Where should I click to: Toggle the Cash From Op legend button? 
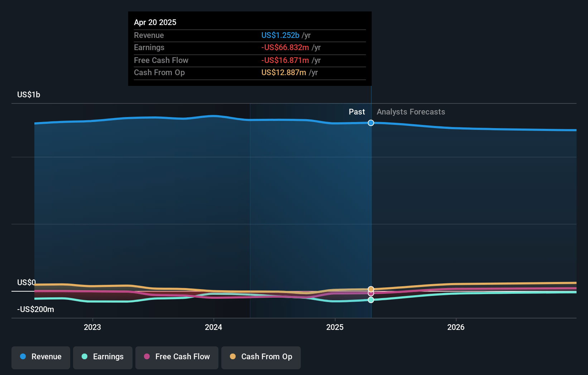point(261,357)
